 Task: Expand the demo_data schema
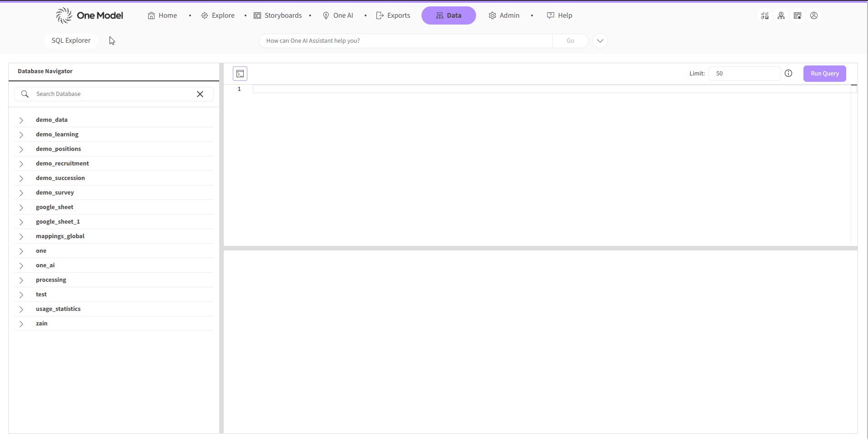click(x=21, y=120)
